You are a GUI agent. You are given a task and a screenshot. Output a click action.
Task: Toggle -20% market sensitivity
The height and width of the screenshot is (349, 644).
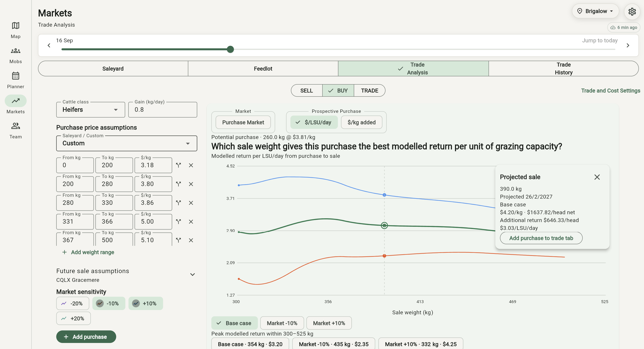coord(73,304)
